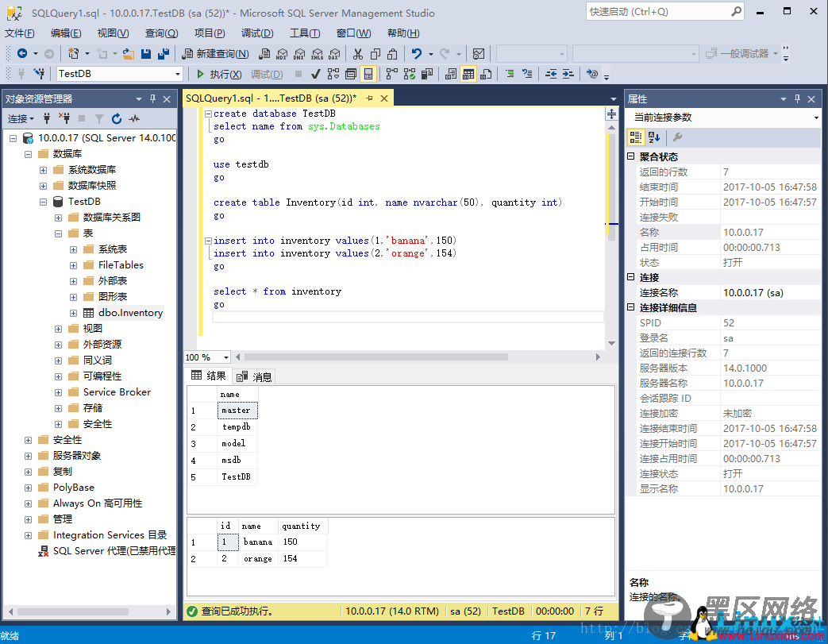The height and width of the screenshot is (644, 828).
Task: Toggle categorized view in Properties panel
Action: click(x=636, y=137)
